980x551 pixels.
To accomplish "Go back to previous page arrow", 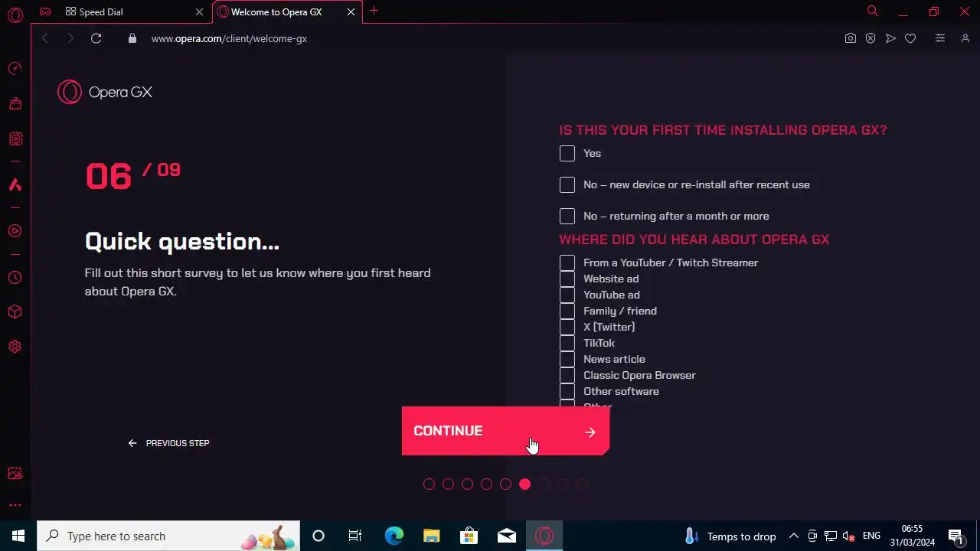I will [45, 38].
